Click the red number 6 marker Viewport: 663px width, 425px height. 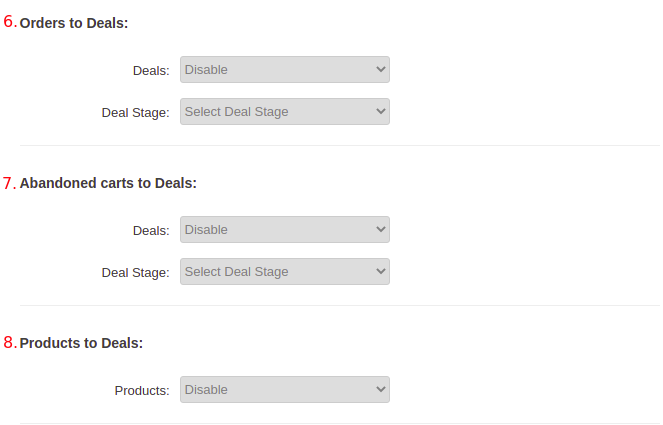(9, 22)
